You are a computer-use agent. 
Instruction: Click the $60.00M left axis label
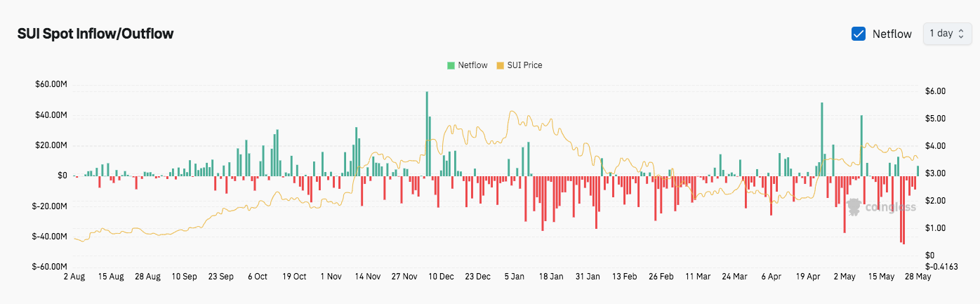pyautogui.click(x=51, y=85)
